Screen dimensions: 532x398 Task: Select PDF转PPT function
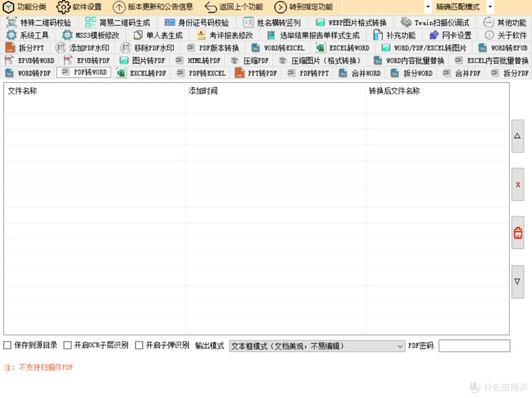[308, 73]
